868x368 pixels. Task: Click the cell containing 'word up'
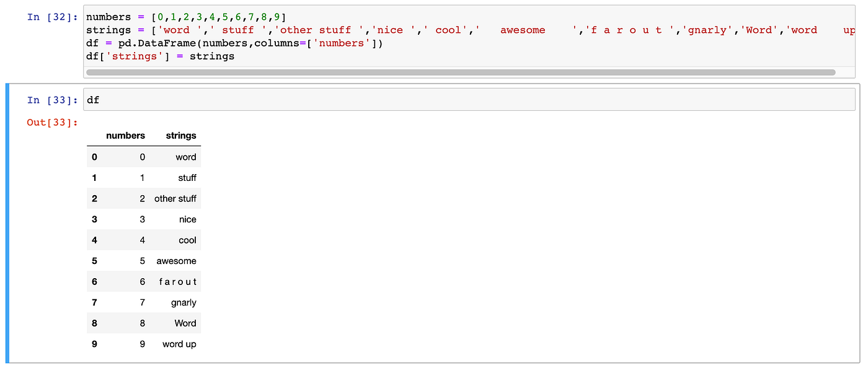pos(179,344)
